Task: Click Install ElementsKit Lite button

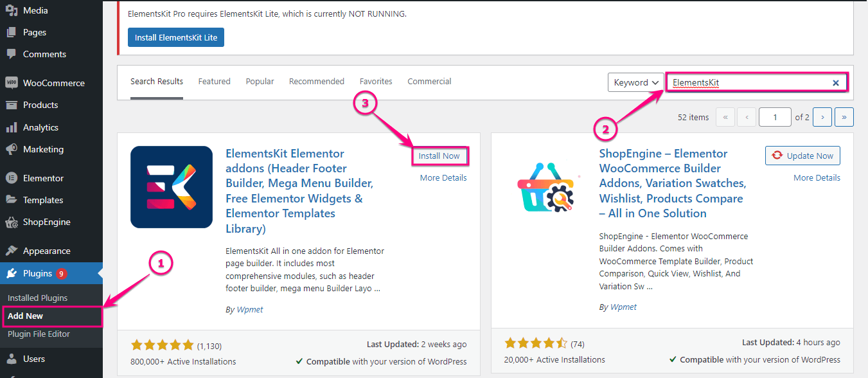Action: tap(176, 37)
